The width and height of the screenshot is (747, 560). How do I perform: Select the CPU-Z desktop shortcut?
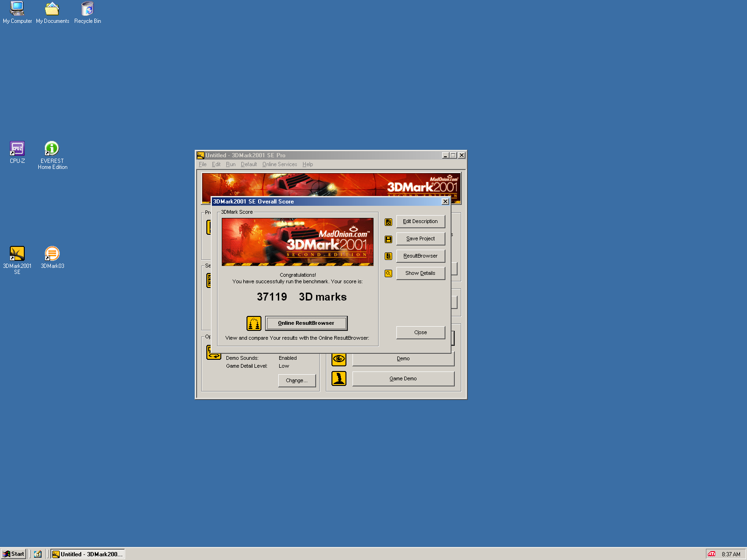17,152
